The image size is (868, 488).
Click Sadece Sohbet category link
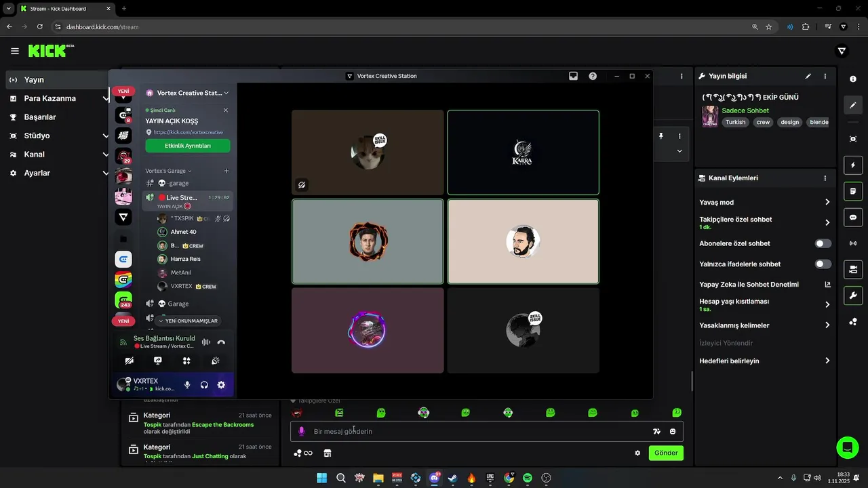pos(745,110)
